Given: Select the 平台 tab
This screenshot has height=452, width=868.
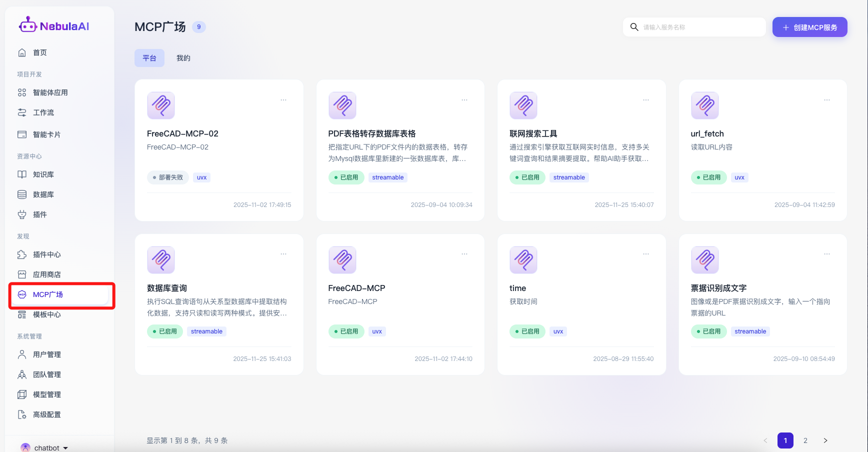Looking at the screenshot, I should 149,58.
